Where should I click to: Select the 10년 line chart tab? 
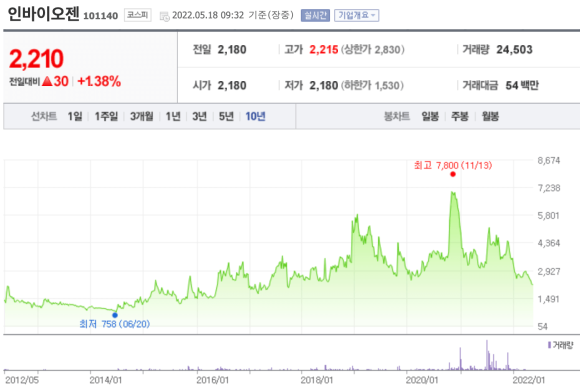click(x=256, y=117)
